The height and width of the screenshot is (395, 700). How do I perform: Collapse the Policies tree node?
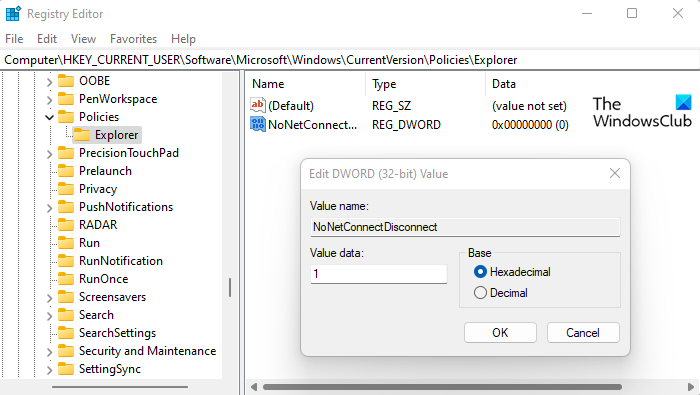pos(50,118)
